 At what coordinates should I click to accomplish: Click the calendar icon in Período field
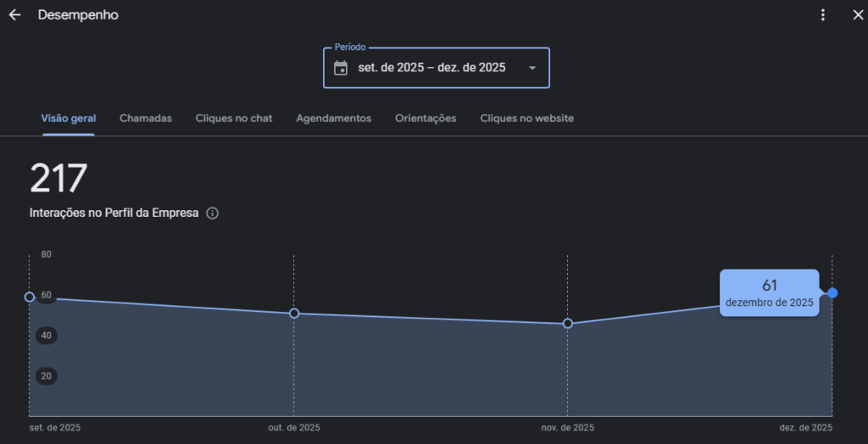click(341, 68)
